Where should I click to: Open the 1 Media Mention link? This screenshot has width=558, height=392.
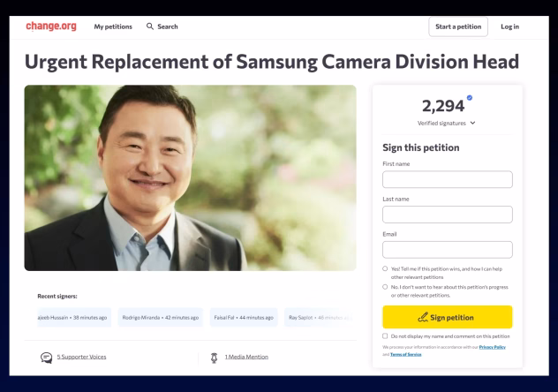click(246, 357)
